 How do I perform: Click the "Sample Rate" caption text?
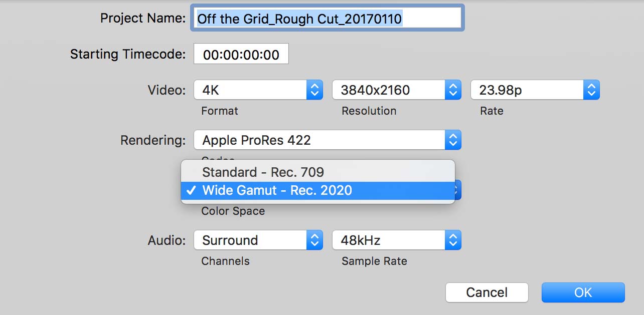(374, 261)
